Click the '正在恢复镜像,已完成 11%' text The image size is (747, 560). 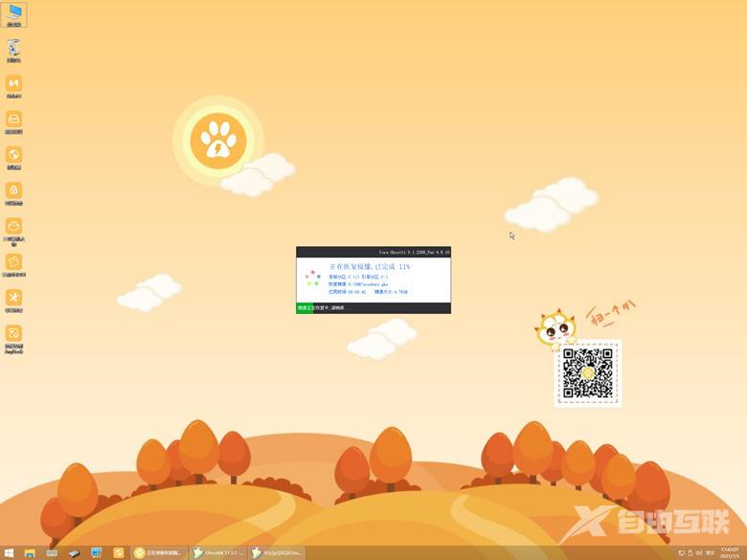click(x=370, y=267)
